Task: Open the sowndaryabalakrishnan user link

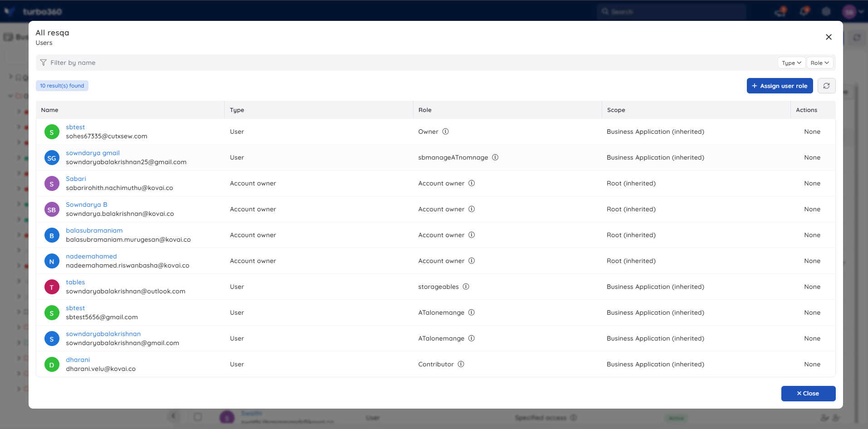Action: (103, 334)
